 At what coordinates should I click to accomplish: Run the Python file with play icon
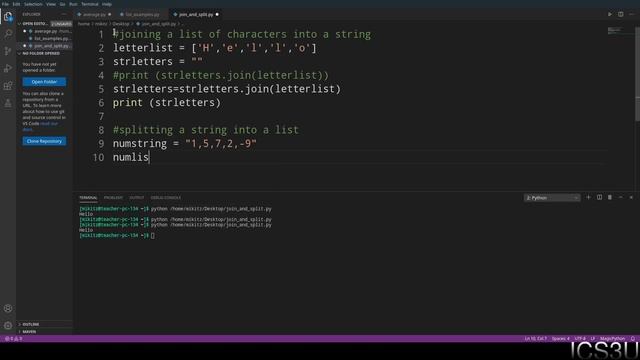(610, 14)
